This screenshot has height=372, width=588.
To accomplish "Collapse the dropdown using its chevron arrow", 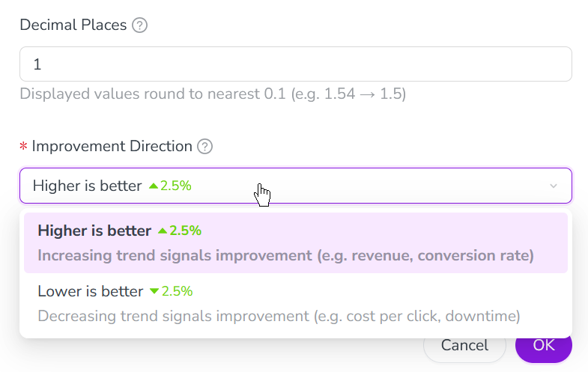I will (554, 186).
